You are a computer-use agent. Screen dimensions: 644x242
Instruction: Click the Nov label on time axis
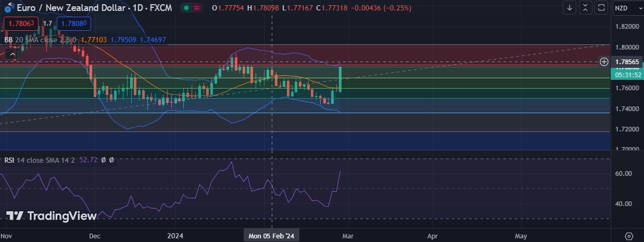click(x=6, y=236)
